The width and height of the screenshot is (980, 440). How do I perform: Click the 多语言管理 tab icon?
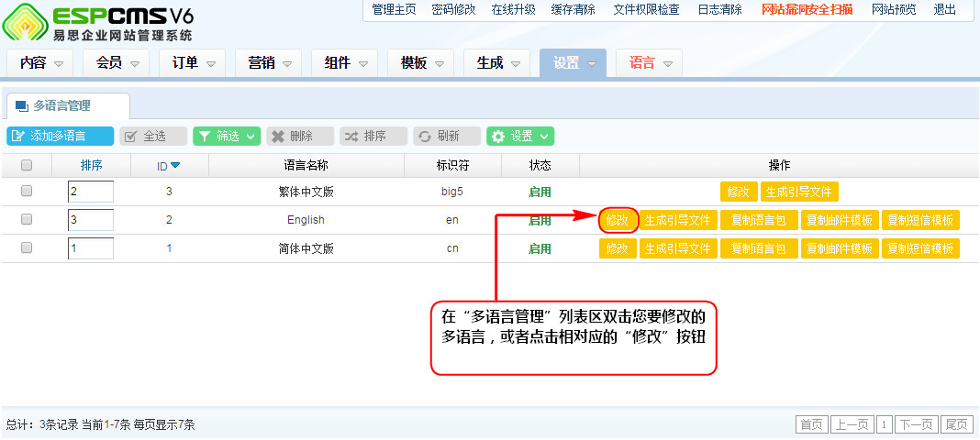[22, 106]
